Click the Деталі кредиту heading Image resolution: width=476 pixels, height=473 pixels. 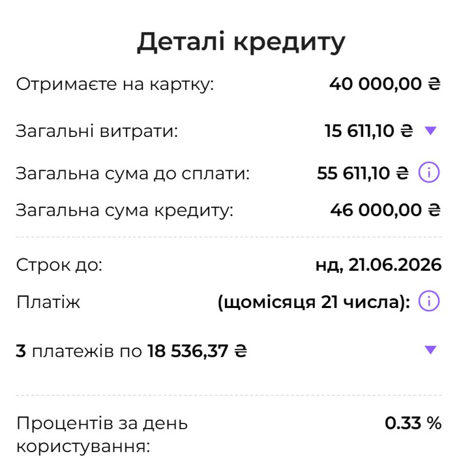coord(241,42)
